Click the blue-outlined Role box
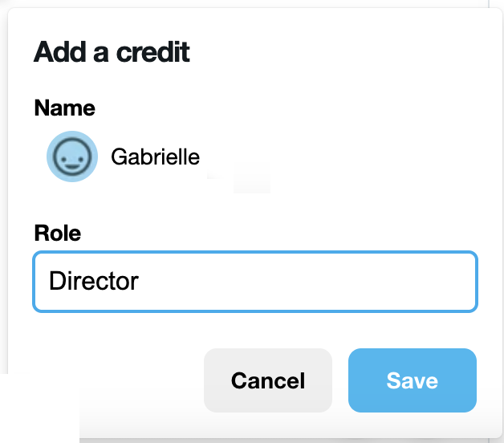The image size is (504, 443). 255,282
